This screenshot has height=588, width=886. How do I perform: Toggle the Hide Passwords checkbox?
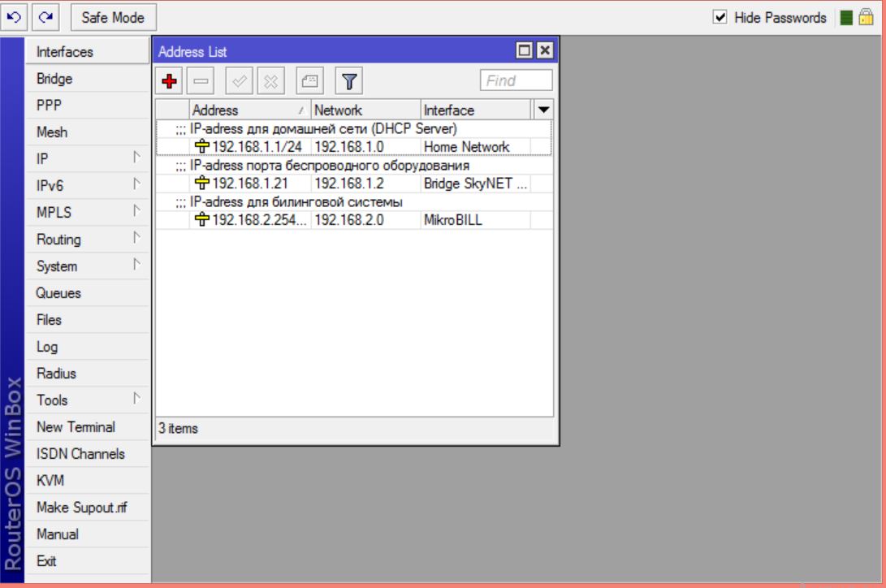tap(720, 17)
